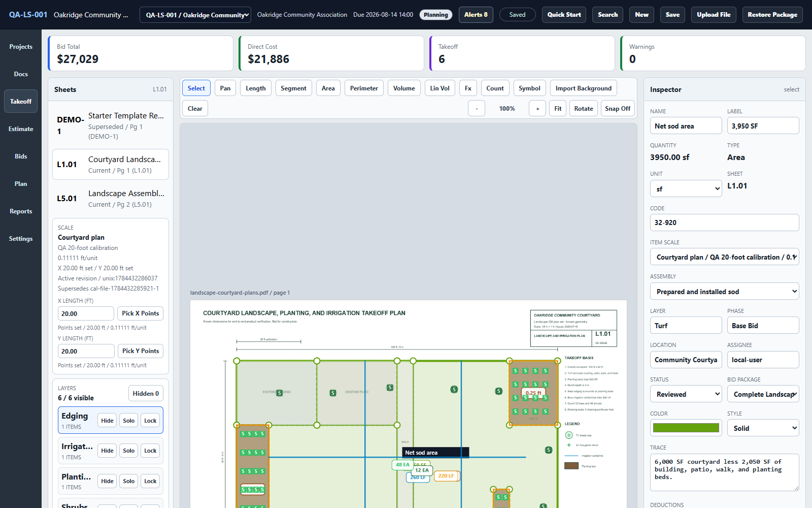Zoom out with the minus button

click(x=476, y=109)
